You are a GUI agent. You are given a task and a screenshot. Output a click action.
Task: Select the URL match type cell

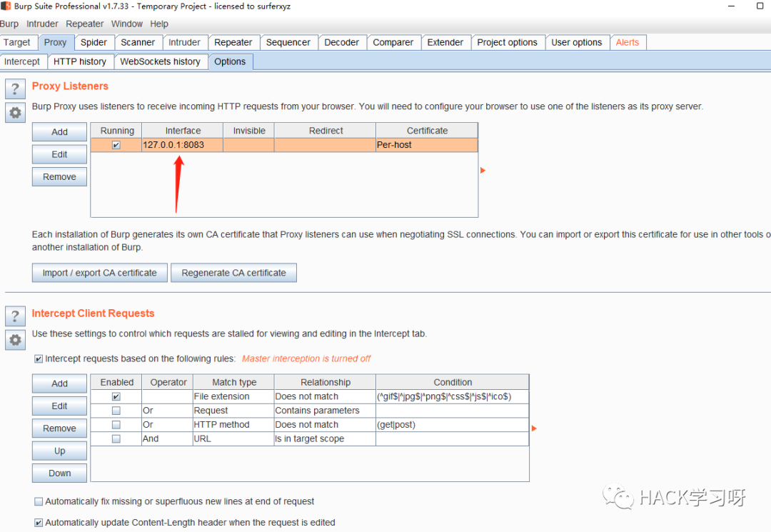click(x=233, y=438)
